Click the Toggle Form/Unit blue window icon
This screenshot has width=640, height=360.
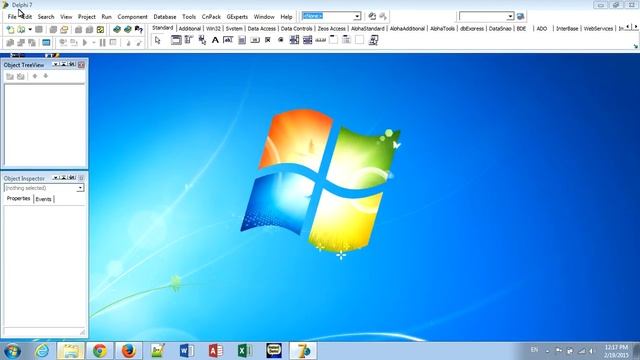(46, 42)
